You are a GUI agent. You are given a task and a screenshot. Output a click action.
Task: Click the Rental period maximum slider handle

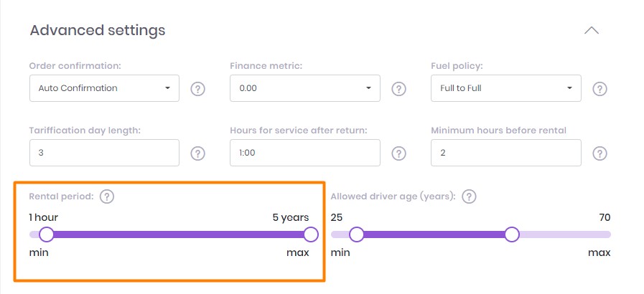click(x=311, y=234)
